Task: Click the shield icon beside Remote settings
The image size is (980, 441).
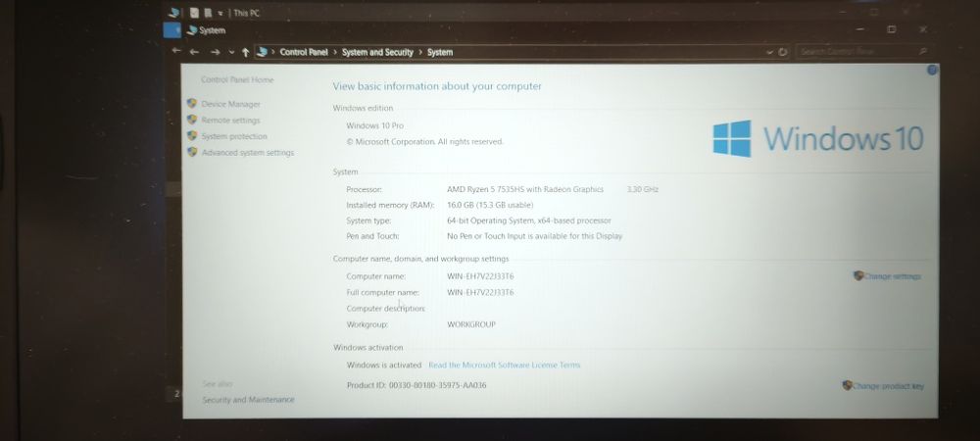Action: click(x=192, y=120)
